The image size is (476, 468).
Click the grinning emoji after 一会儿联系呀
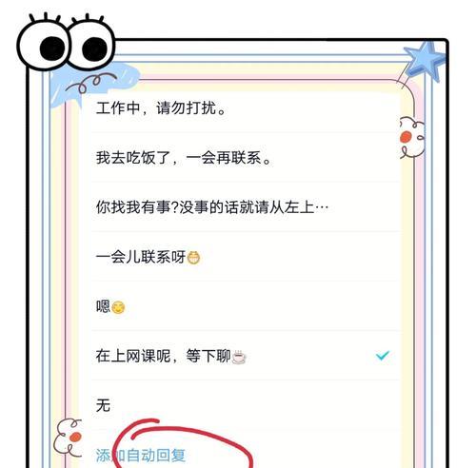193,258
